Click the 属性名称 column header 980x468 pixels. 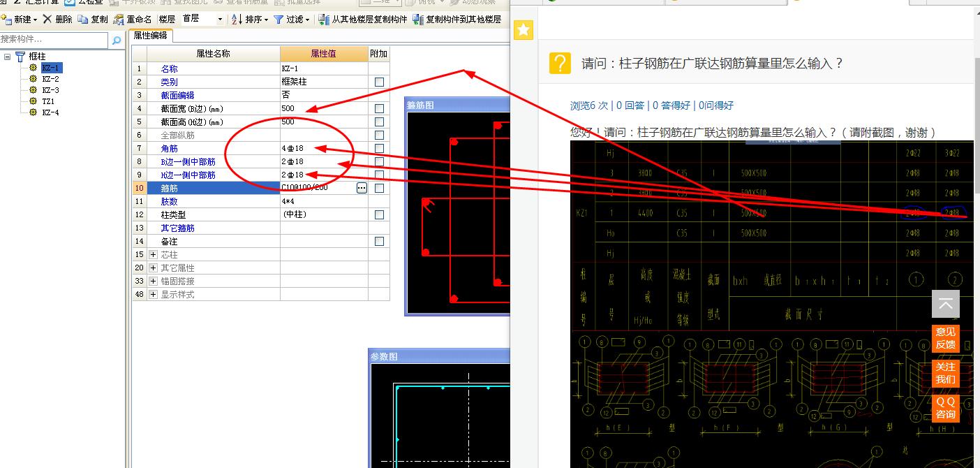pos(214,54)
